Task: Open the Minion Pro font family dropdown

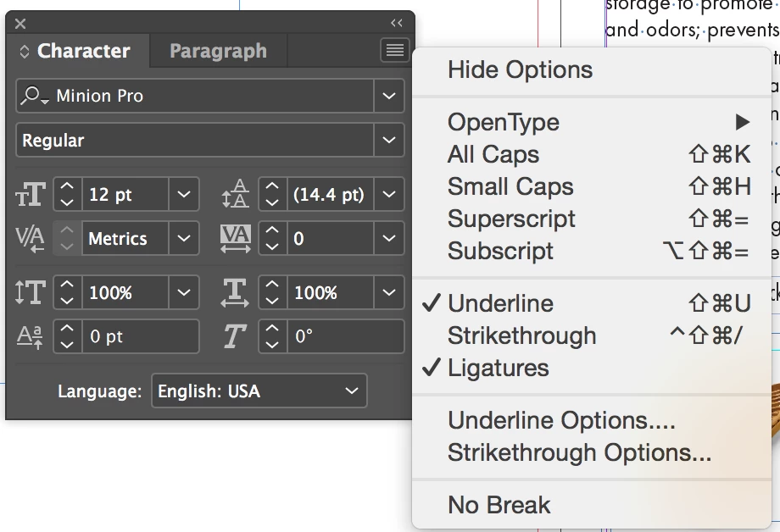Action: click(x=389, y=96)
